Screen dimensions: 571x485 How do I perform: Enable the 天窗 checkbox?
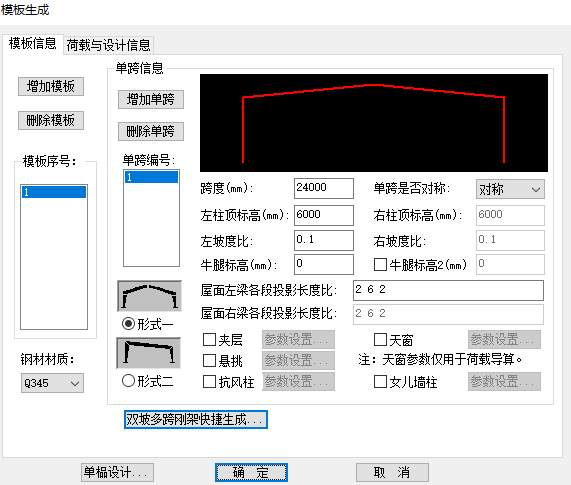(380, 339)
